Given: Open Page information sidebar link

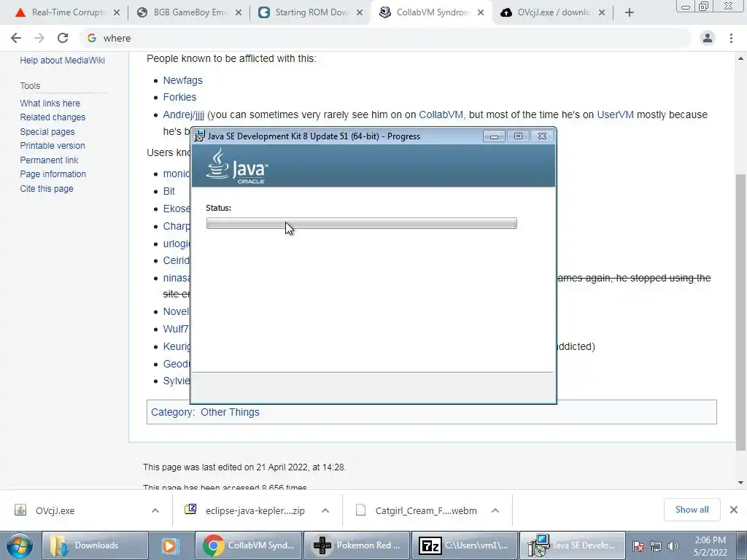Looking at the screenshot, I should (x=53, y=174).
